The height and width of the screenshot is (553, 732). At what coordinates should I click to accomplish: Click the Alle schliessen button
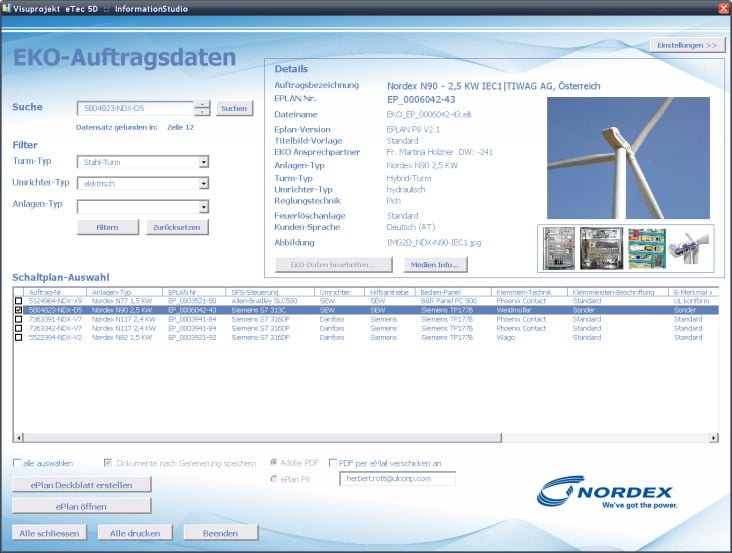tap(49, 533)
